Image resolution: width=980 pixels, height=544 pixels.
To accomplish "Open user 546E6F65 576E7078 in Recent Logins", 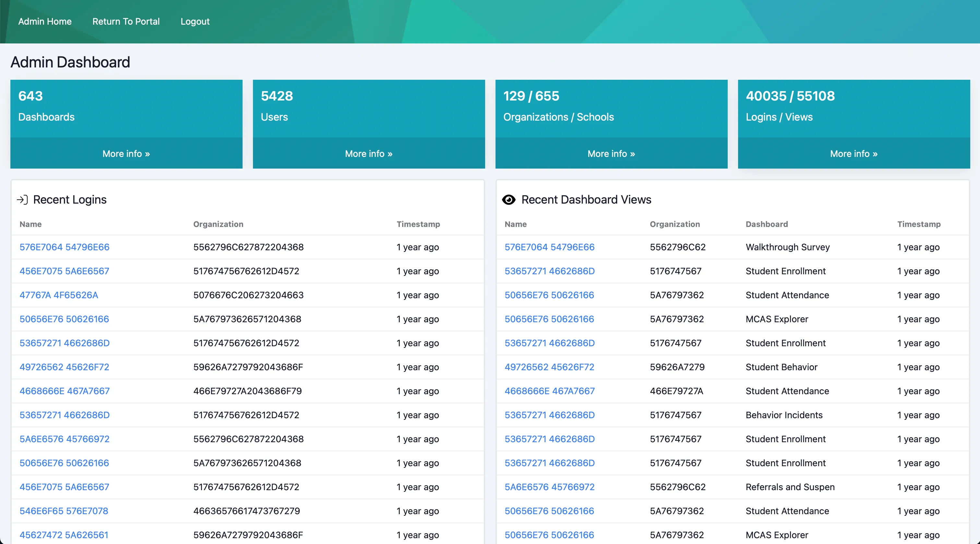I will coord(64,511).
